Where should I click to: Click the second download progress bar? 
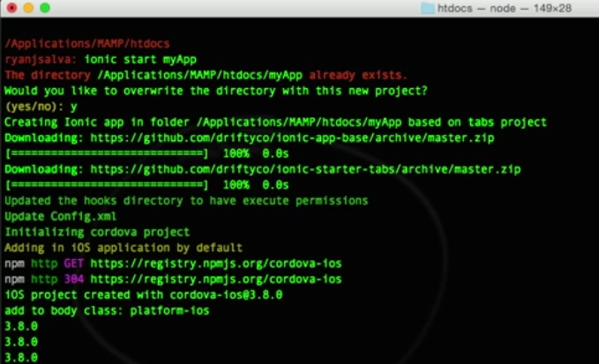click(x=107, y=185)
